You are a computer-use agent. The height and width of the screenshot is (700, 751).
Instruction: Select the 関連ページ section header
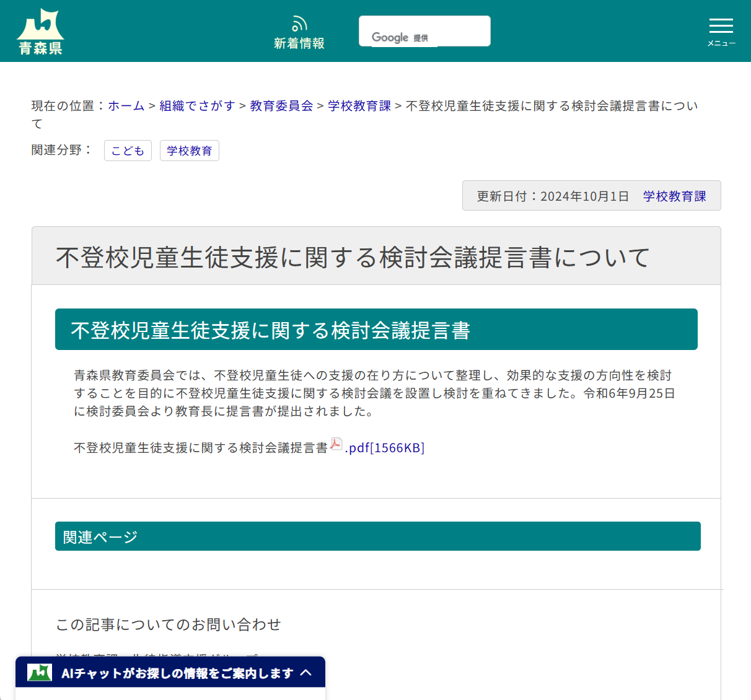[377, 536]
